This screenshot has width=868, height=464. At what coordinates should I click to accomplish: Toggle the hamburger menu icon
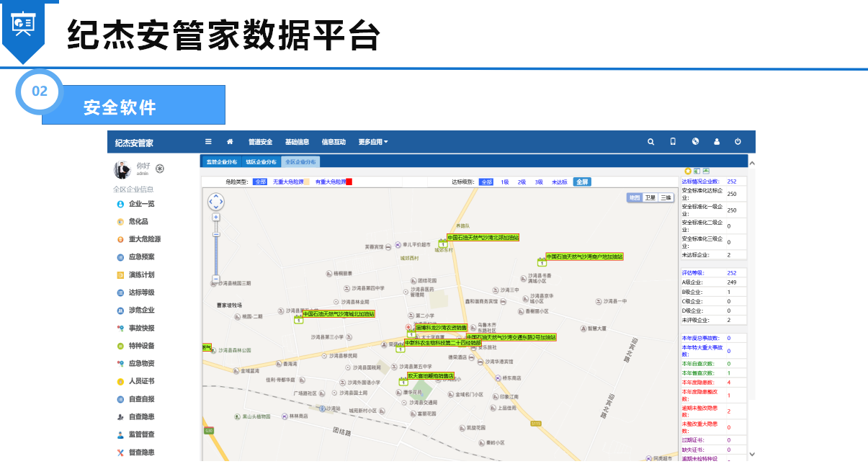point(208,142)
